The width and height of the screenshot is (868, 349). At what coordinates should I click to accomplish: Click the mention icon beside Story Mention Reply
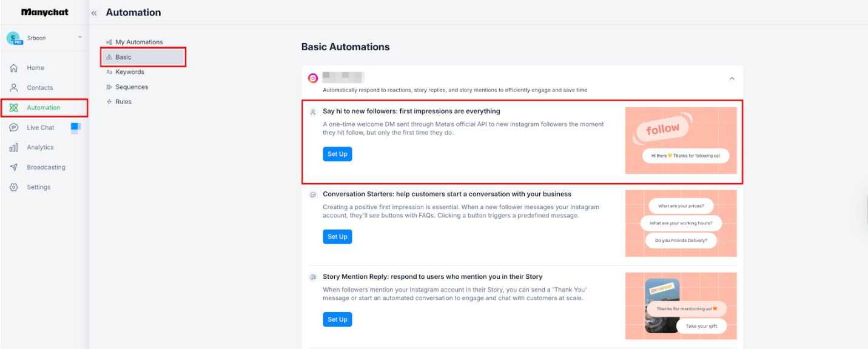pos(312,277)
